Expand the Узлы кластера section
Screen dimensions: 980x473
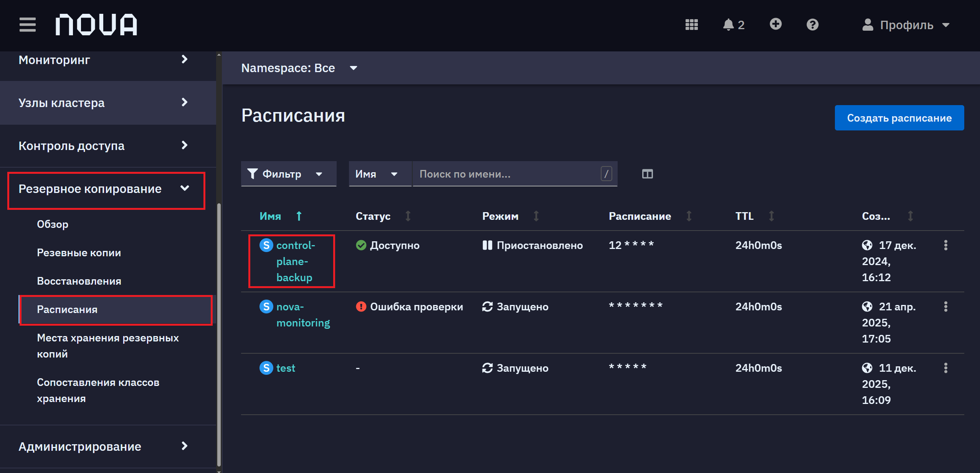(108, 103)
